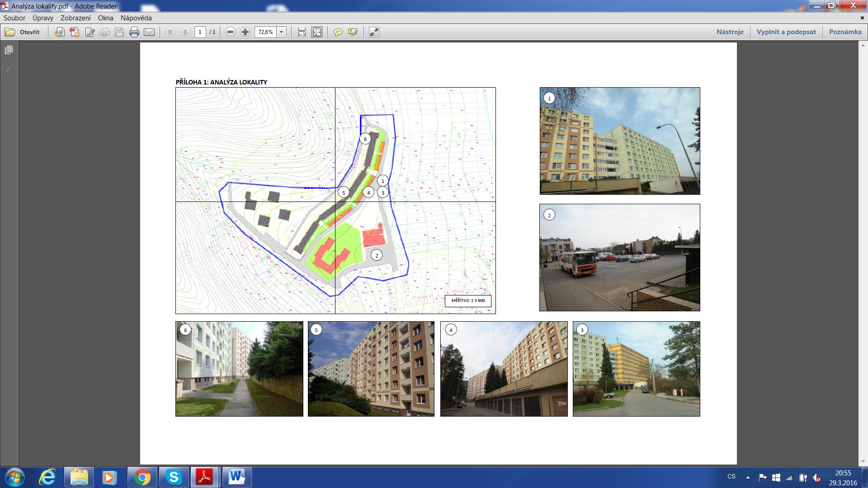This screenshot has width=868, height=488.
Task: Print the document with the printer icon
Action: 134,32
